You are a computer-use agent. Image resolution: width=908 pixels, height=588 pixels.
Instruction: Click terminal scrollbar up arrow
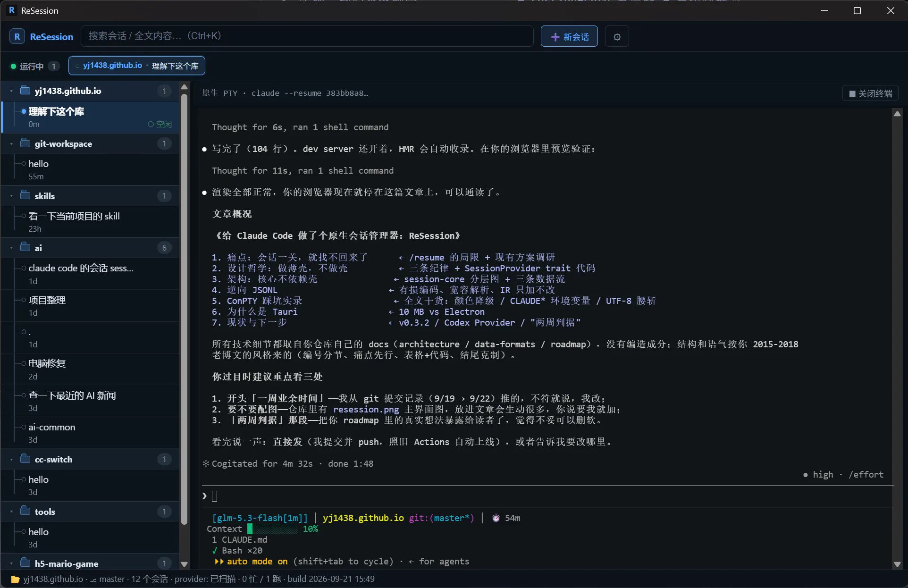(897, 113)
